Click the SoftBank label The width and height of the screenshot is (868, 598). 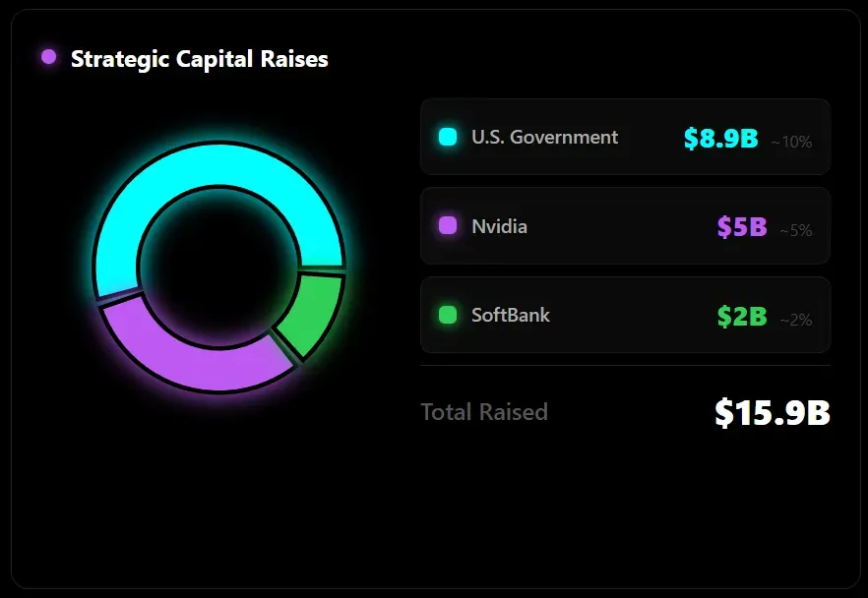coord(511,315)
